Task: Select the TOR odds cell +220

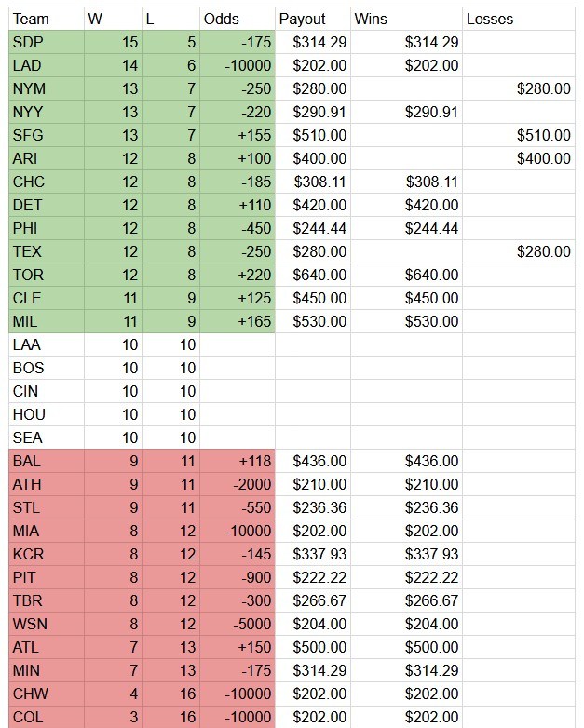Action: (x=238, y=276)
